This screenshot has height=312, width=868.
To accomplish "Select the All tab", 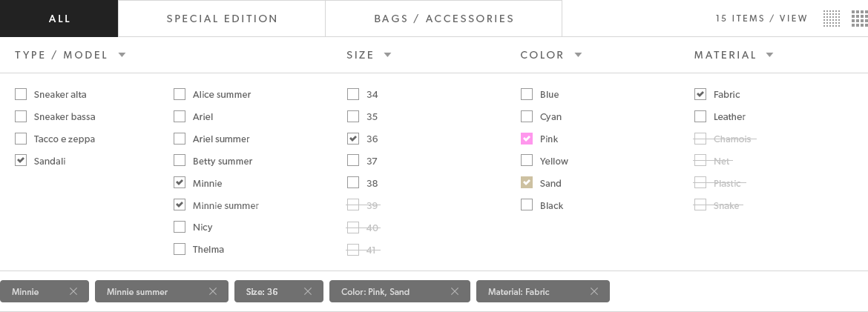I will coord(59,19).
